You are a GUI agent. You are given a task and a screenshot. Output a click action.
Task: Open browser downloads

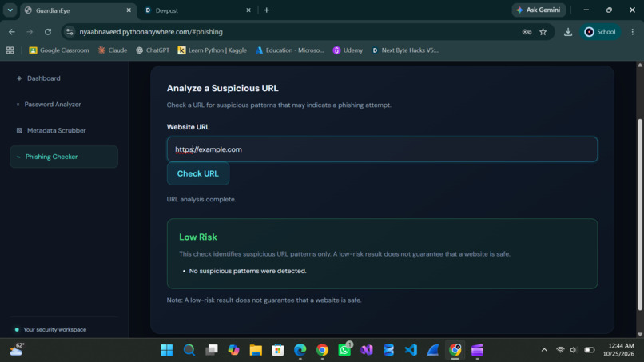(568, 32)
